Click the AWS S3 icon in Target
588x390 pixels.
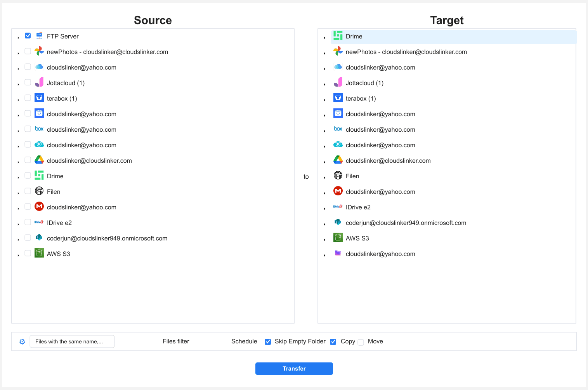[x=338, y=238]
